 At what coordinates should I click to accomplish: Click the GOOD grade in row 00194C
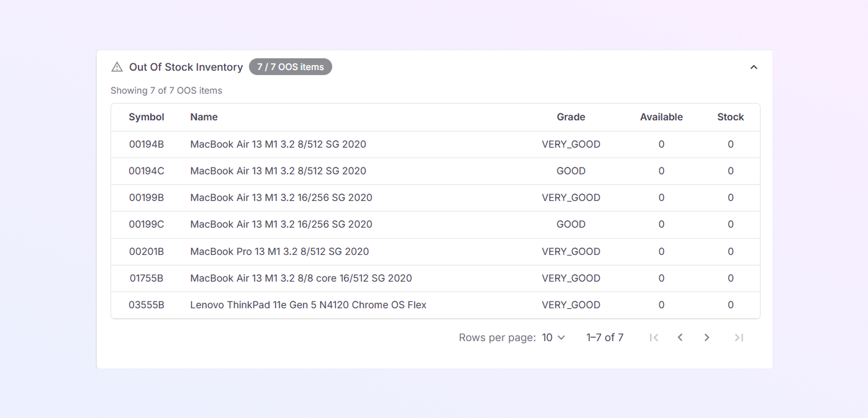click(x=571, y=171)
